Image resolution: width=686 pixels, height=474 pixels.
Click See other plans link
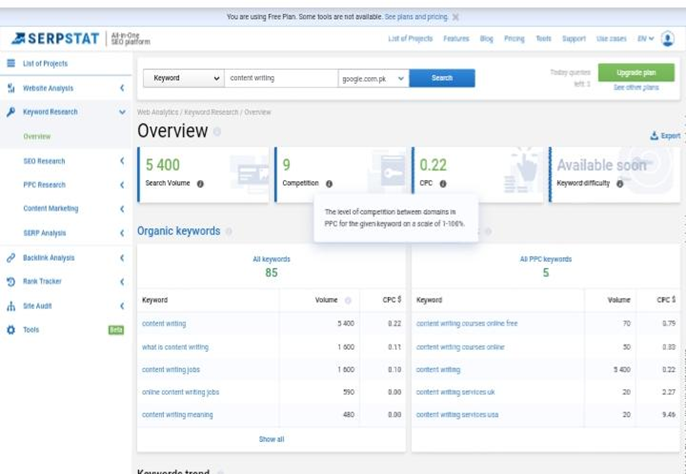click(x=636, y=88)
